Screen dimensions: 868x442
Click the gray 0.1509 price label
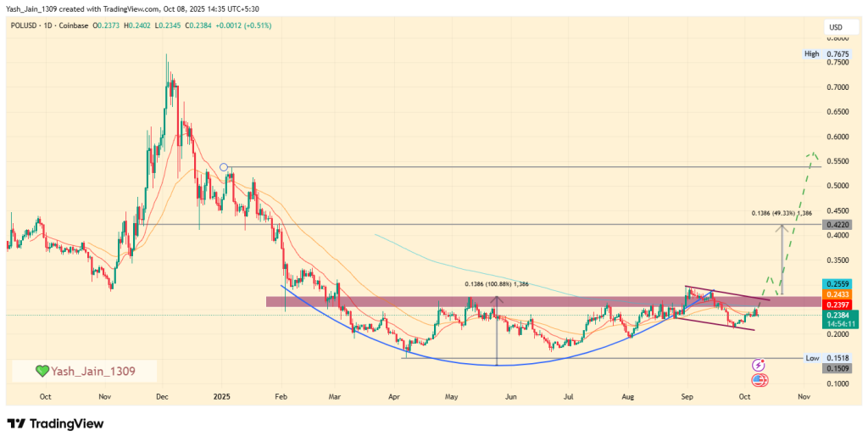pos(837,368)
